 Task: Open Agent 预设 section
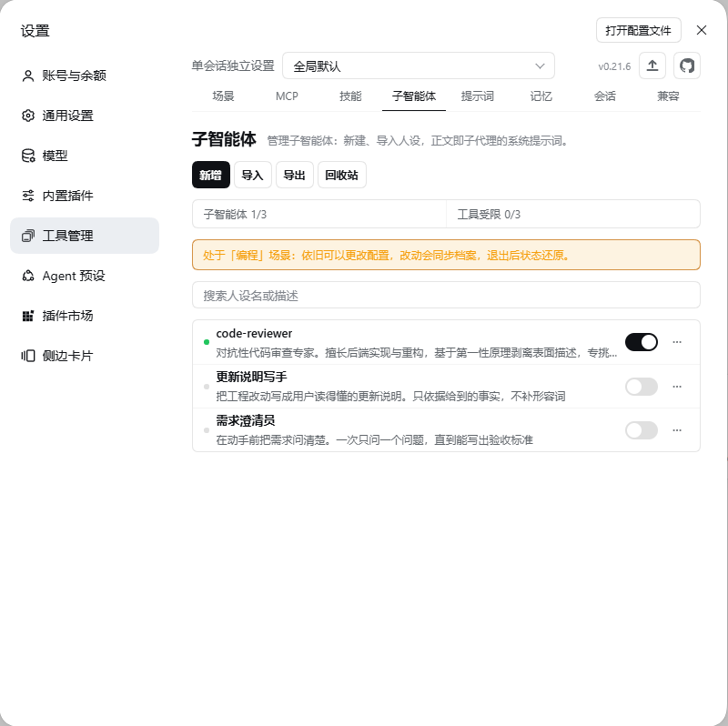click(x=85, y=276)
